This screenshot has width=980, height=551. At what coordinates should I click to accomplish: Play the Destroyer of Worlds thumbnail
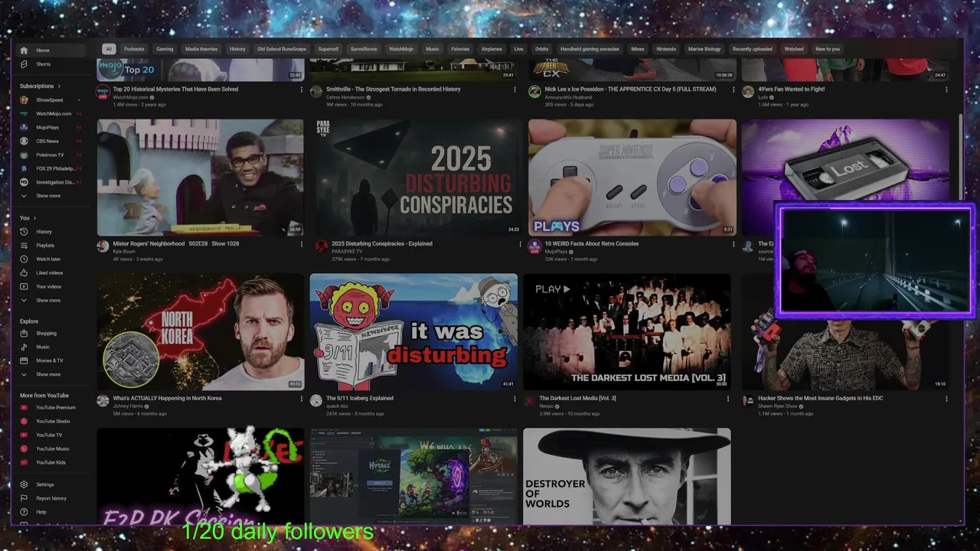click(626, 476)
